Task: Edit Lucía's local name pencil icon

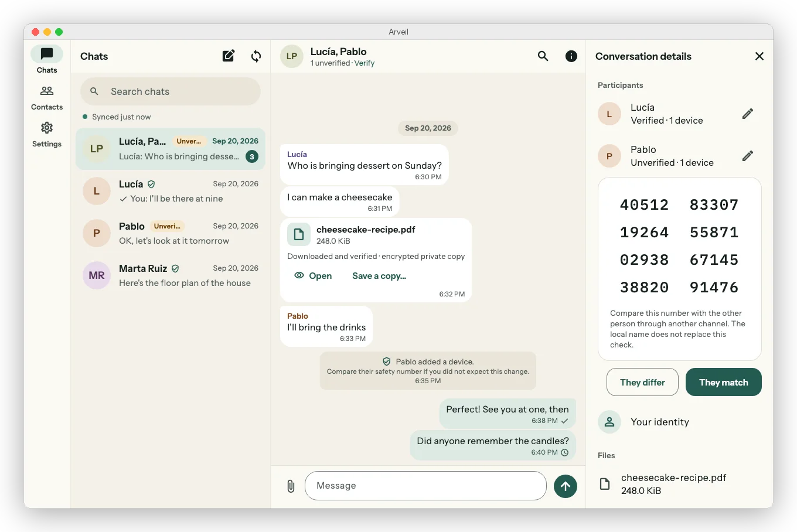Action: 748,114
